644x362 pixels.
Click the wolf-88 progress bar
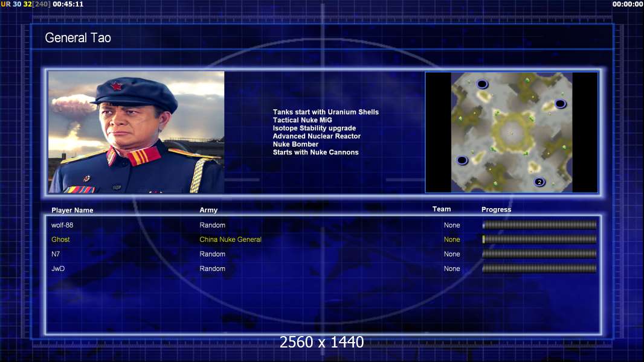539,224
